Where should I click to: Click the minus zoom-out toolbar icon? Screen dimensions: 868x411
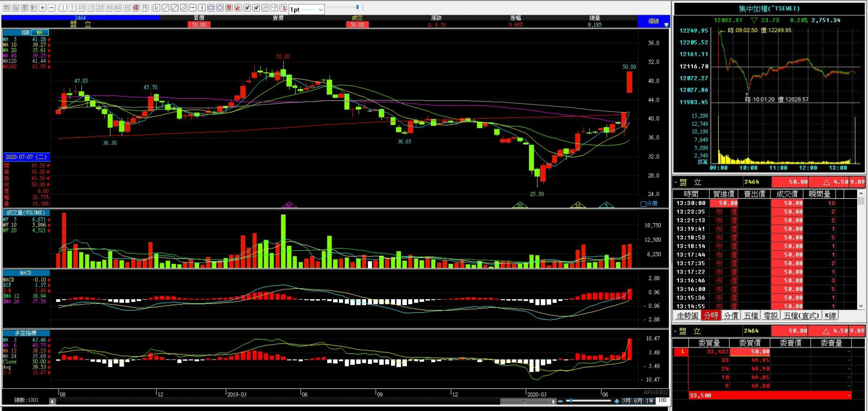tap(52, 8)
